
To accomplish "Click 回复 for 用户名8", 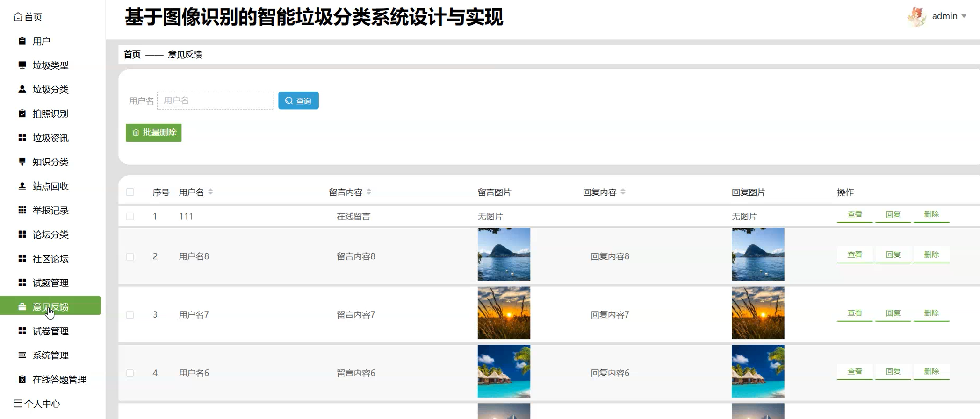I will coord(893,255).
